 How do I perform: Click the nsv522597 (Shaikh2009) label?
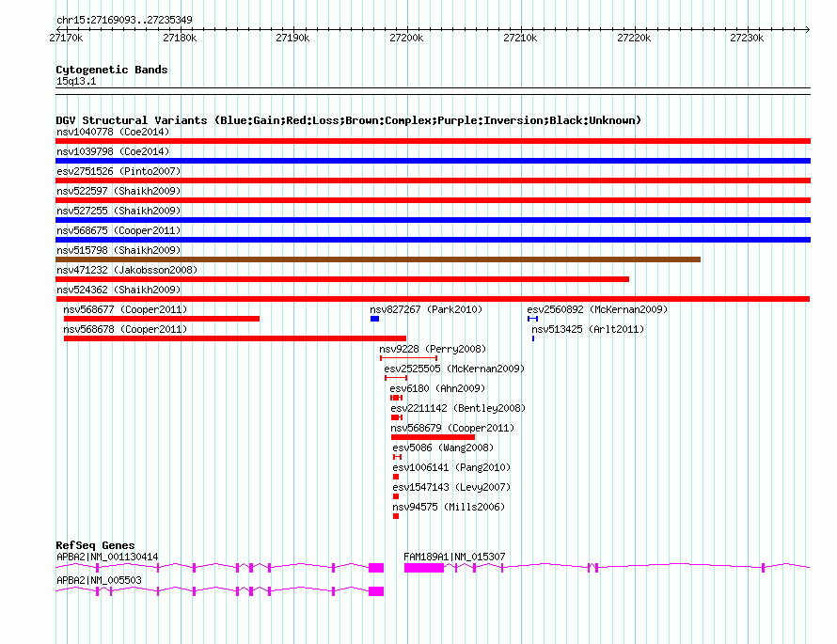pyautogui.click(x=118, y=191)
